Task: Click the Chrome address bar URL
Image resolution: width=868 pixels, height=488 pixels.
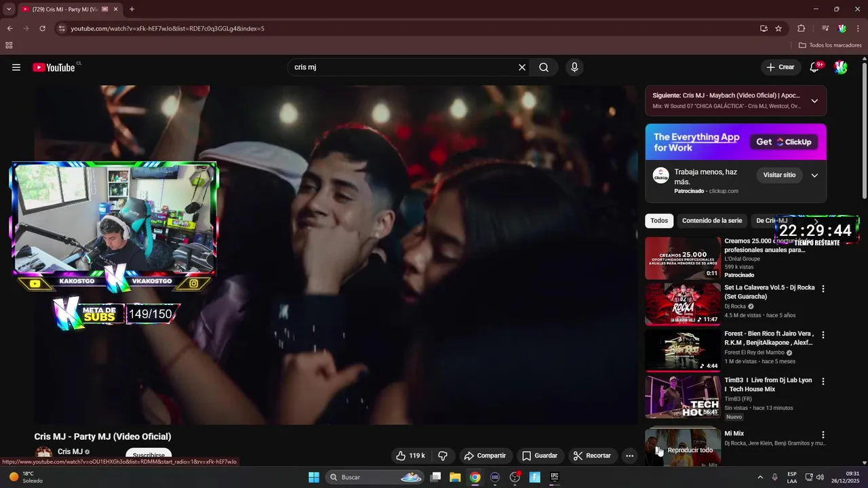Action: point(167,28)
